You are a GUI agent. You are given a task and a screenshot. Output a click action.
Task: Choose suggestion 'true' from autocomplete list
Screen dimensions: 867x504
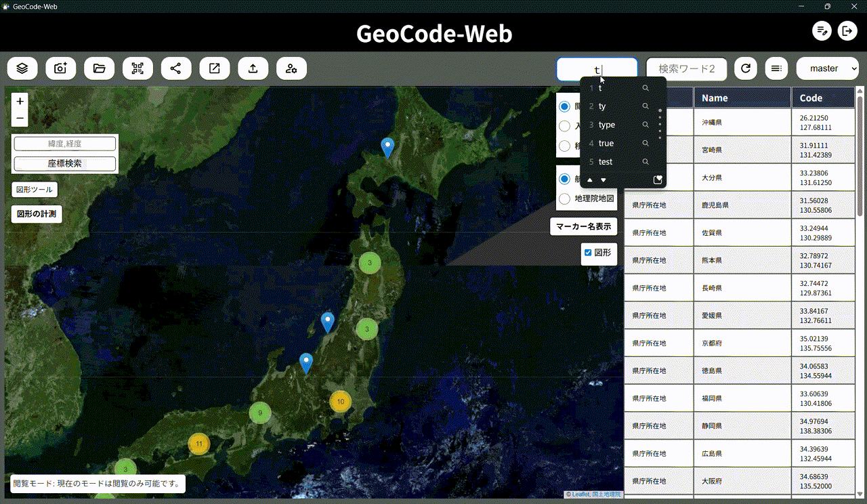606,143
